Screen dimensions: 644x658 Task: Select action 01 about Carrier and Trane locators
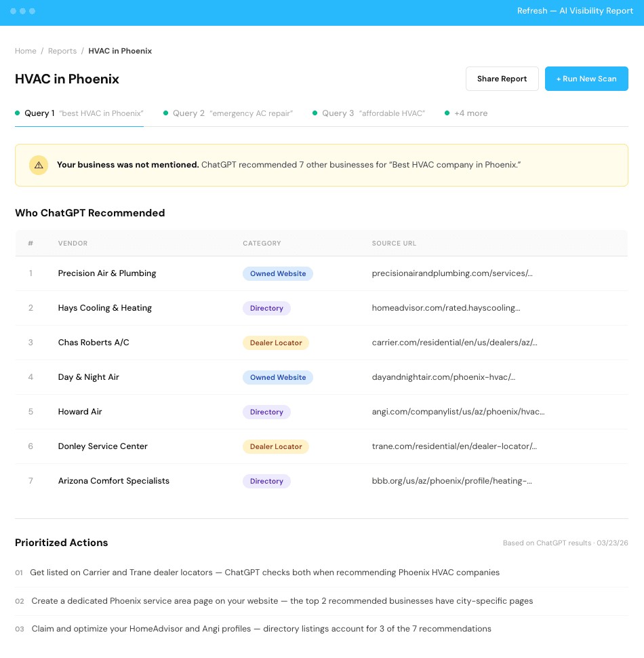coord(321,573)
